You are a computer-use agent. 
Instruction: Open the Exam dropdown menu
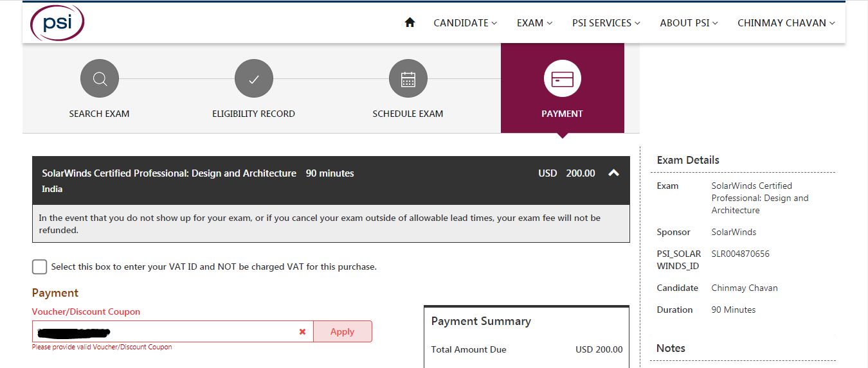(x=534, y=22)
